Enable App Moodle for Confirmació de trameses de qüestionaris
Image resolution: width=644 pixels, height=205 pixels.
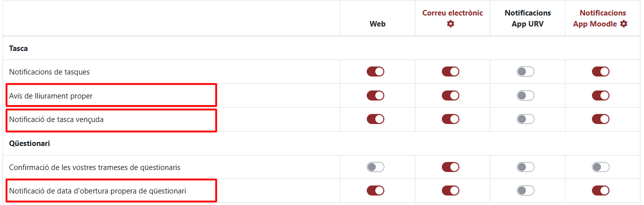600,167
